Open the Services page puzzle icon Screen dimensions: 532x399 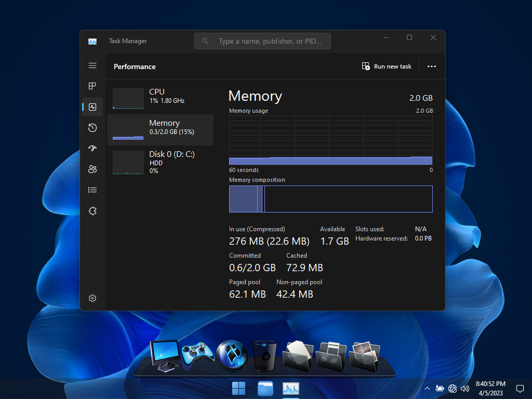92,211
